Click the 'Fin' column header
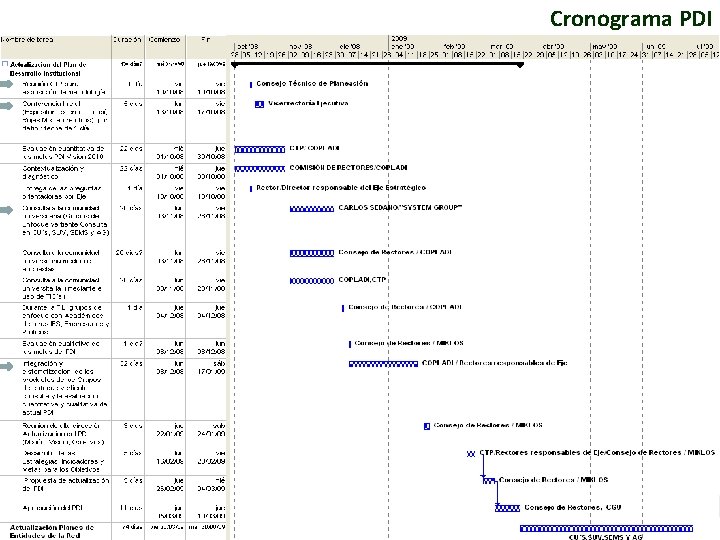This screenshot has width=720, height=540. 206,39
